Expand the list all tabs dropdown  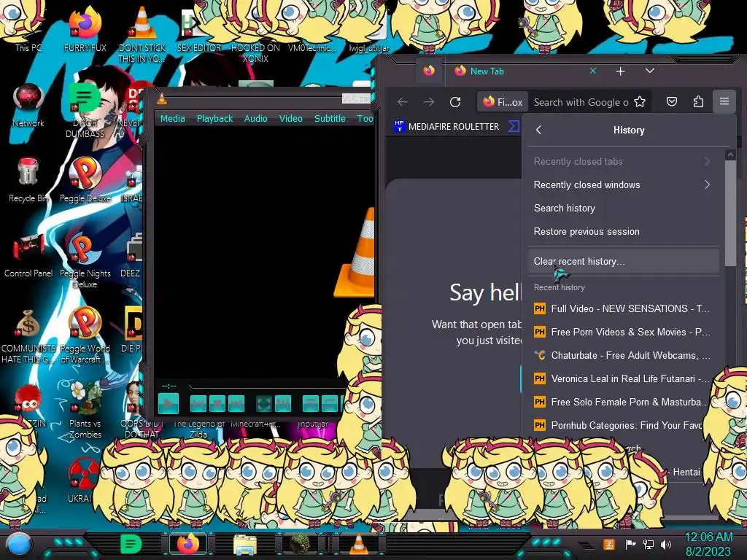click(x=650, y=71)
